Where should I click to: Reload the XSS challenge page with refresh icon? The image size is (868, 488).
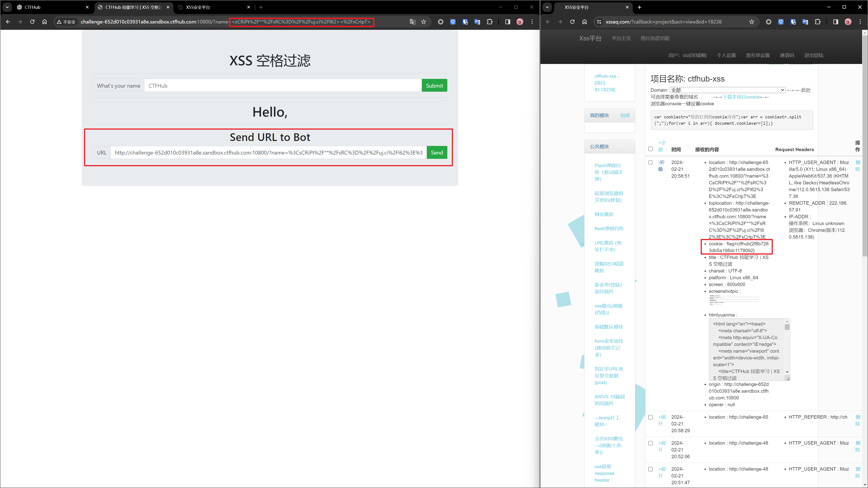tap(32, 21)
